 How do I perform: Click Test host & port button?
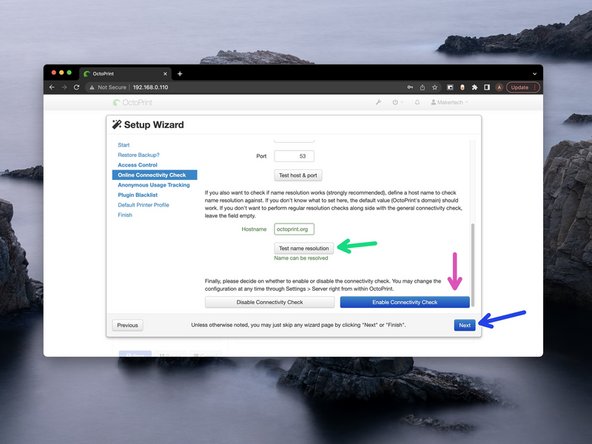tap(298, 175)
